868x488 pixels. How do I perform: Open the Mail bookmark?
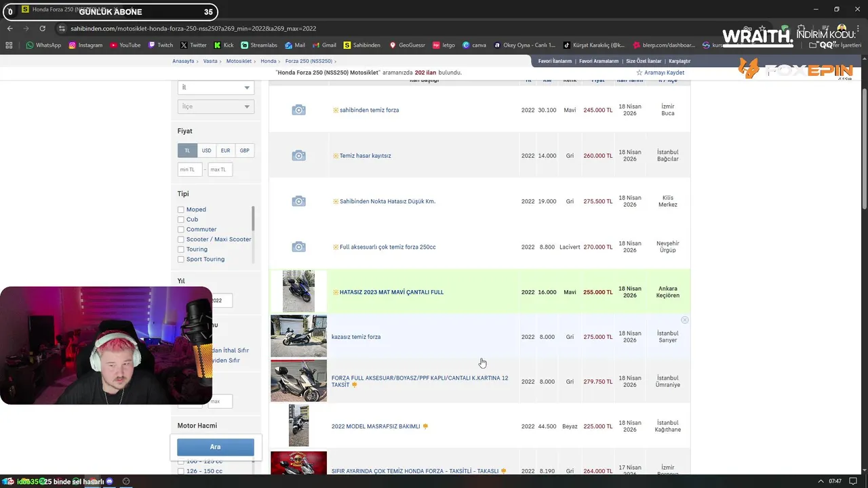[x=295, y=45]
